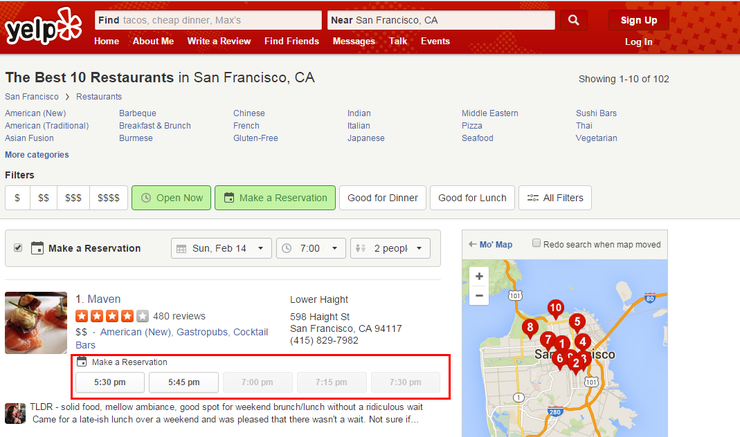
Task: Open About Me page
Action: [x=153, y=41]
